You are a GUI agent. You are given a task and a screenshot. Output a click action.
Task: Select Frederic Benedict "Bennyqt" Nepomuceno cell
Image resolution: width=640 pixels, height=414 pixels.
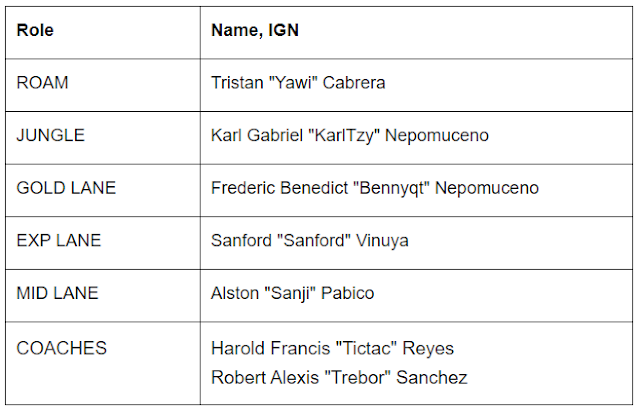(x=416, y=190)
